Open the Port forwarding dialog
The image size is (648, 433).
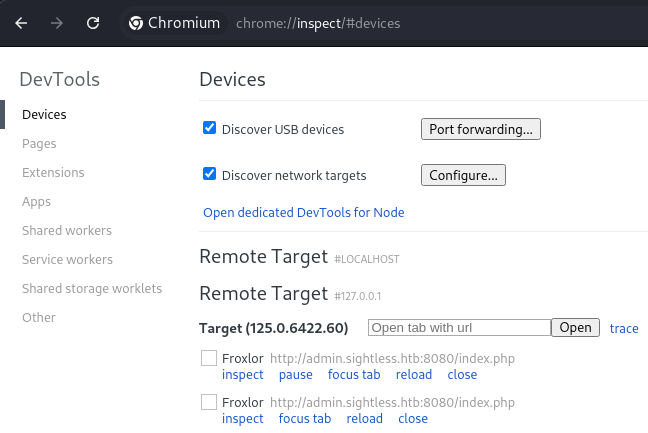(x=481, y=129)
